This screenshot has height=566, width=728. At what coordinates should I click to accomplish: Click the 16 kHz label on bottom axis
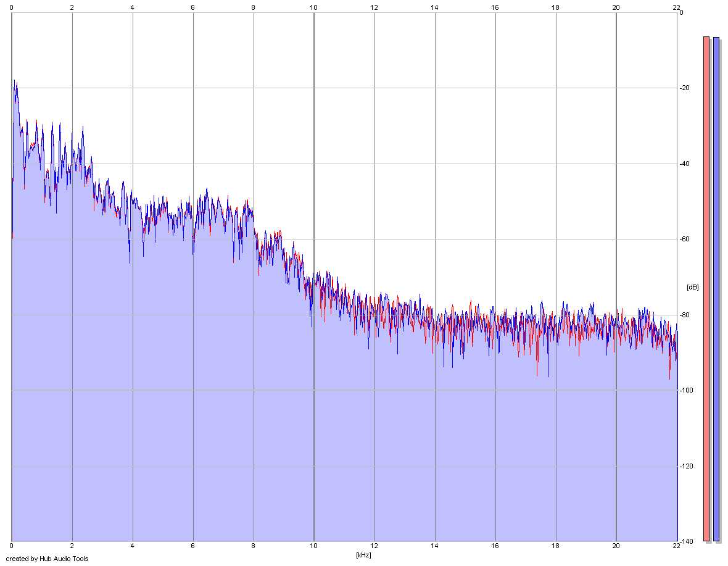[495, 546]
